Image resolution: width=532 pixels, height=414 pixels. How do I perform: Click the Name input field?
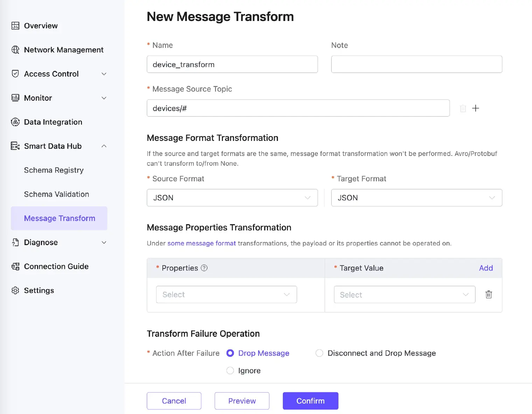tap(232, 64)
